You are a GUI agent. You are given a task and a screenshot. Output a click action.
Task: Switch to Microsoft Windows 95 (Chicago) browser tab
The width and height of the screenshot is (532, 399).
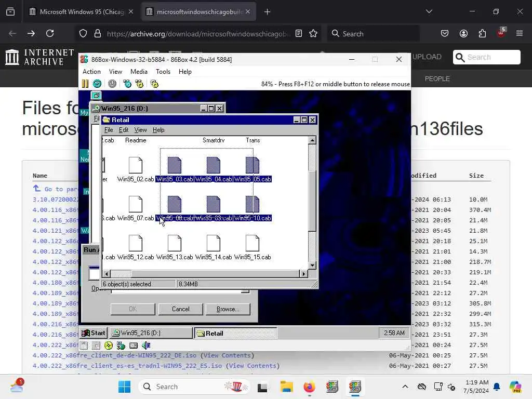tap(81, 12)
